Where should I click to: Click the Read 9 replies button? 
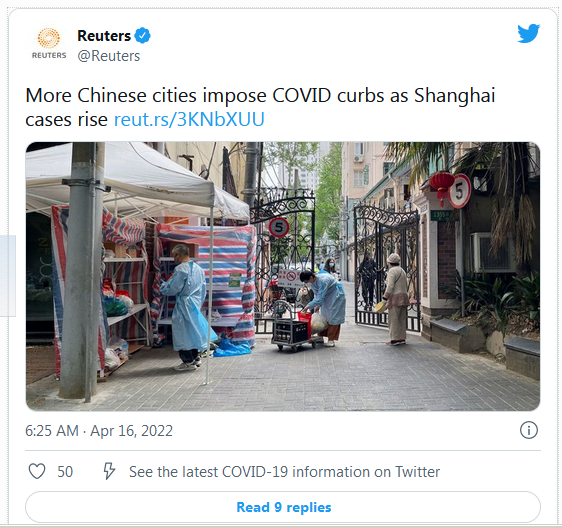pos(283,507)
